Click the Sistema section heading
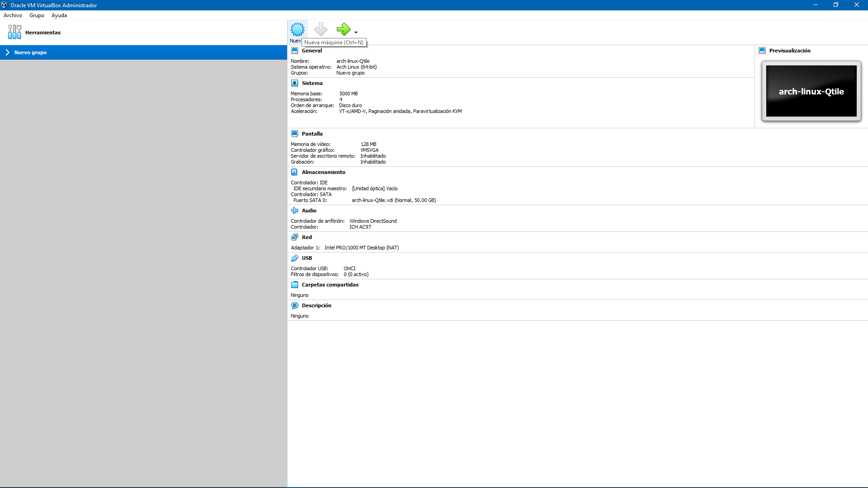Viewport: 868px width, 488px height. click(312, 83)
